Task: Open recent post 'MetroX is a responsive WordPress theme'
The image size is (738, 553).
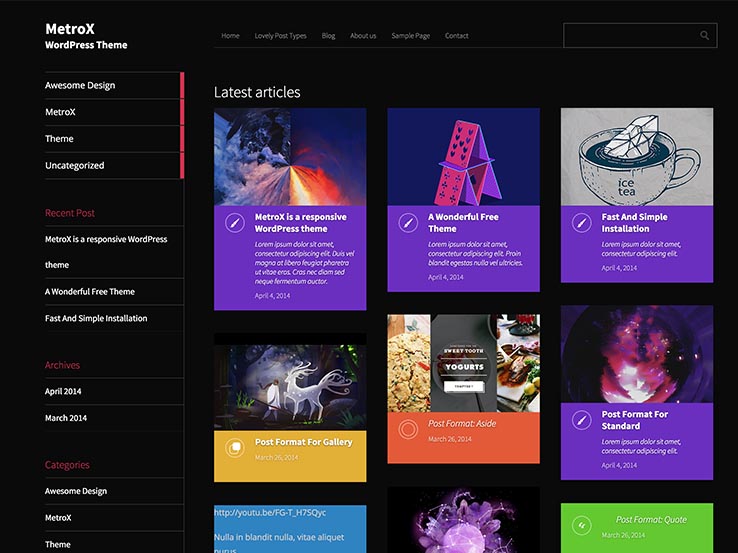Action: click(106, 252)
